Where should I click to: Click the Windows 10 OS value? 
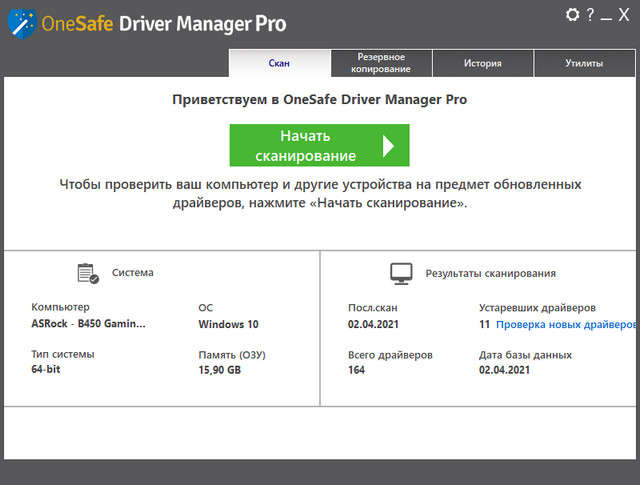[x=228, y=325]
